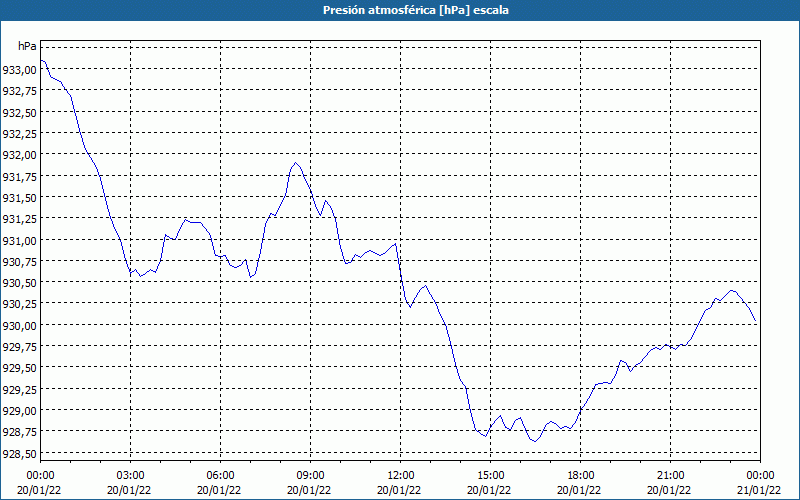Click the pressure curve peak near 08:30
Image resolution: width=800 pixels, height=500 pixels.
click(295, 163)
